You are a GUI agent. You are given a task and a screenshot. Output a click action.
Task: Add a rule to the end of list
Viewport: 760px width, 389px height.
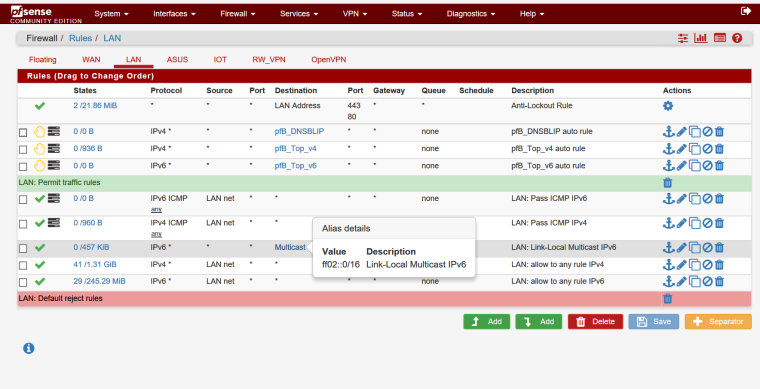538,322
